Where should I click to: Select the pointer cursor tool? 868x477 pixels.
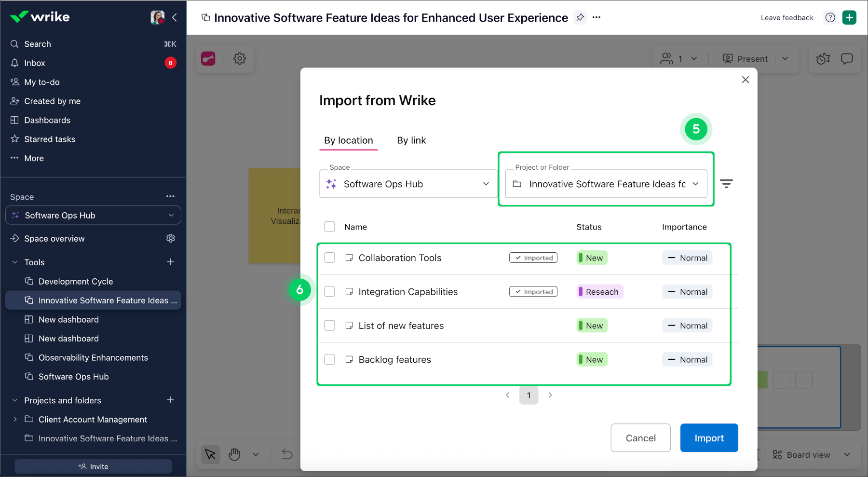point(210,454)
